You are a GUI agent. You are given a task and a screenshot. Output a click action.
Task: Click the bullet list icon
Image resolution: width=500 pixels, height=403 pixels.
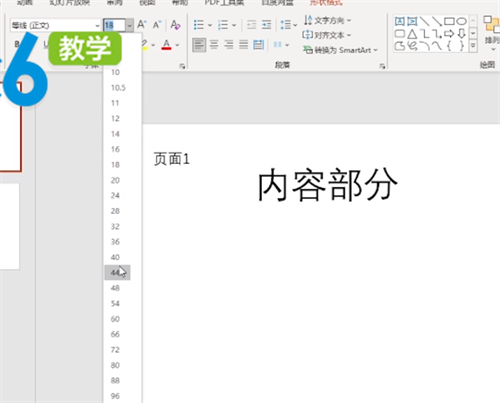pyautogui.click(x=199, y=25)
